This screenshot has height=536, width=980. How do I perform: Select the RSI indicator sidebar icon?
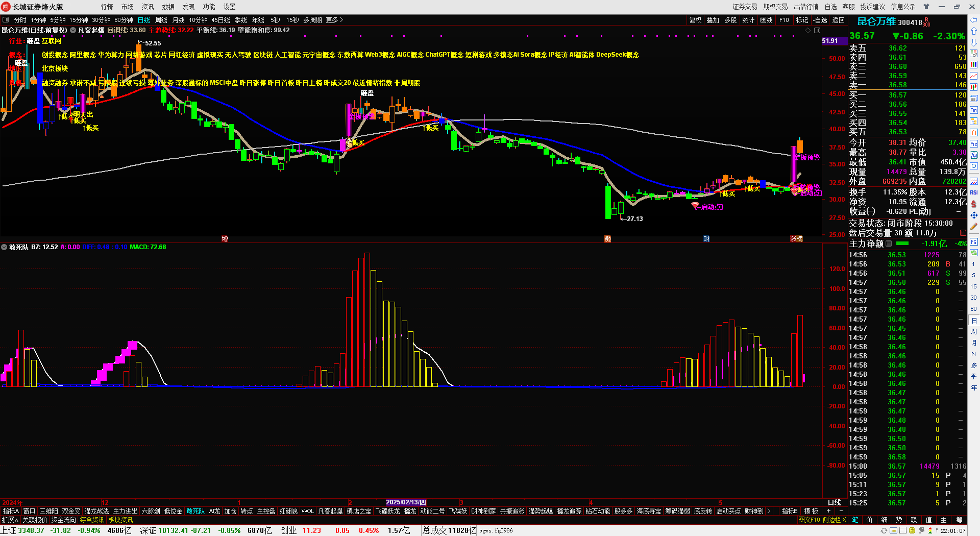point(974,192)
